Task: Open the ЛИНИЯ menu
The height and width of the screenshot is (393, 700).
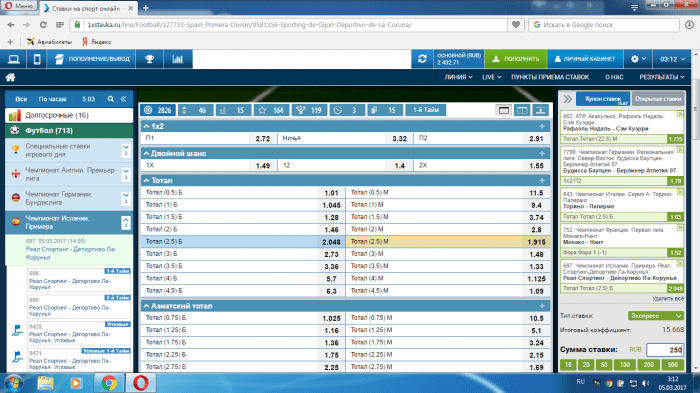Action: (458, 77)
